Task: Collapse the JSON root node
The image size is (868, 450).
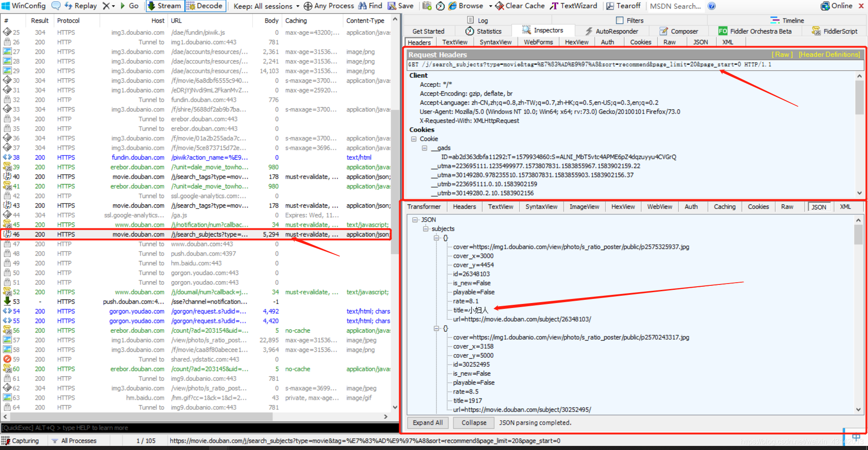Action: point(415,220)
